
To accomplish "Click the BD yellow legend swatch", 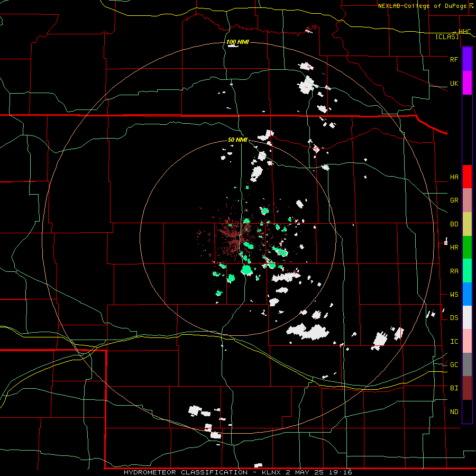I will coord(467,224).
